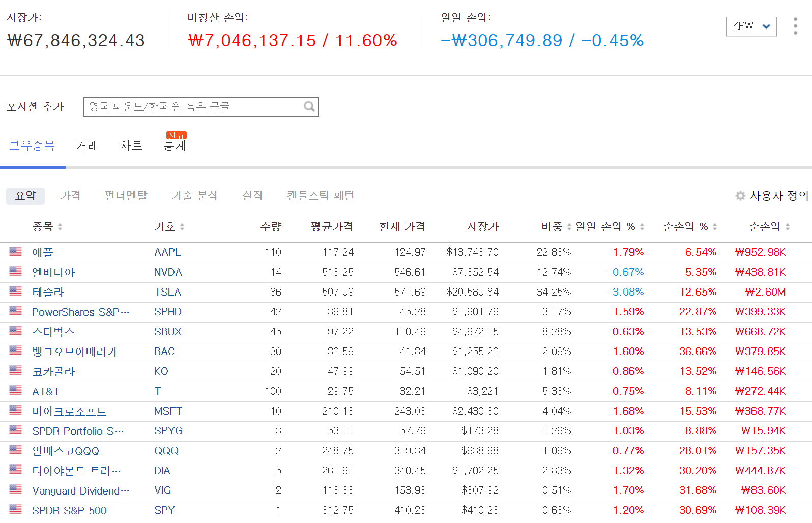The image size is (812, 523).
Task: Open the 엔비디아 stock link
Action: [x=53, y=272]
